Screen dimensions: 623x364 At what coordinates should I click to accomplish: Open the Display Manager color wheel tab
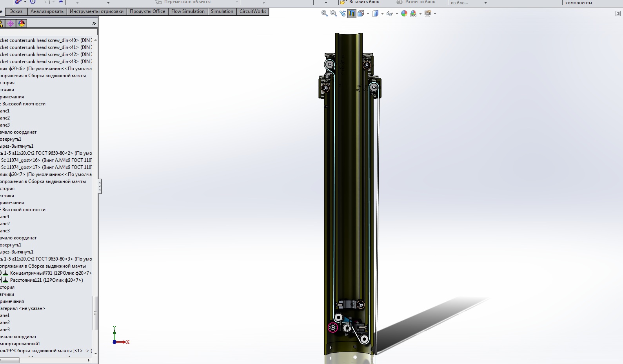click(x=22, y=24)
